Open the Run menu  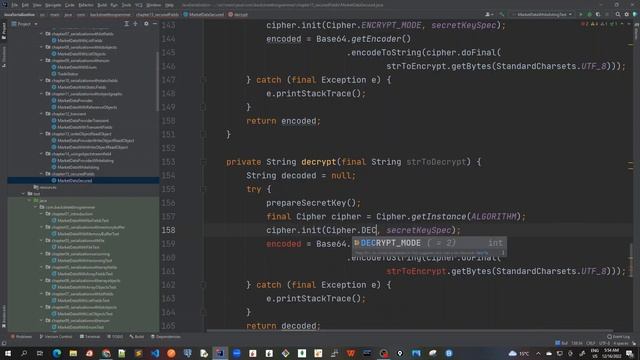[x=114, y=5]
